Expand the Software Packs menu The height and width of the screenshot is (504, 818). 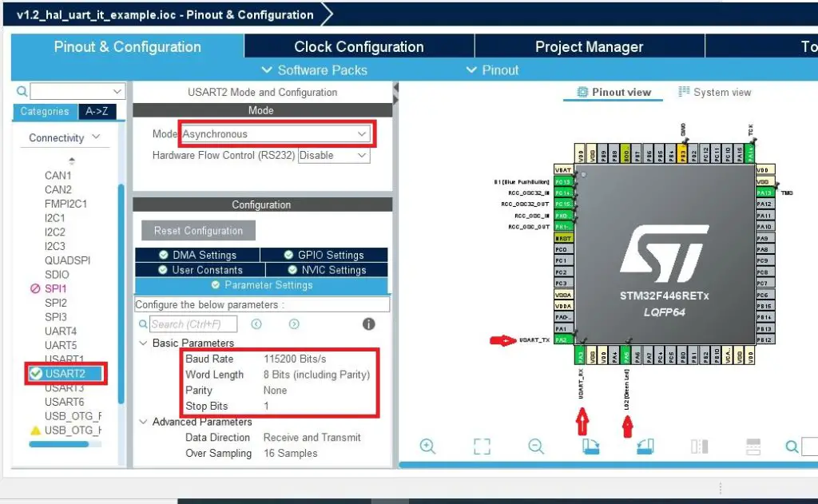[315, 70]
